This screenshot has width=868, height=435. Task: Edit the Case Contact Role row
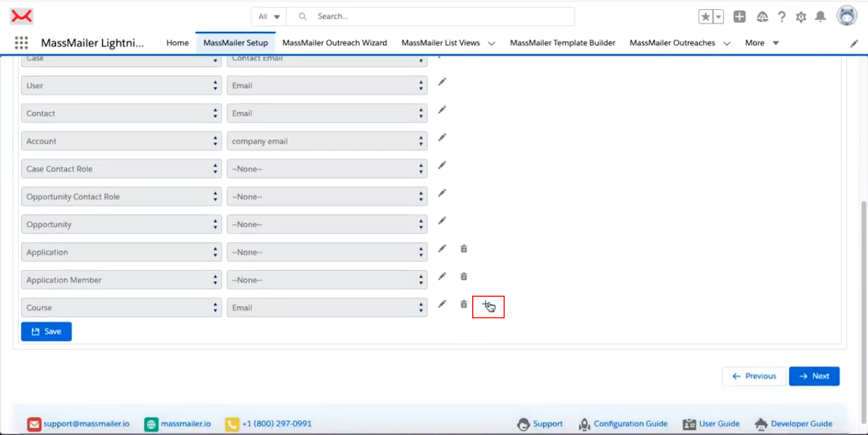point(442,165)
